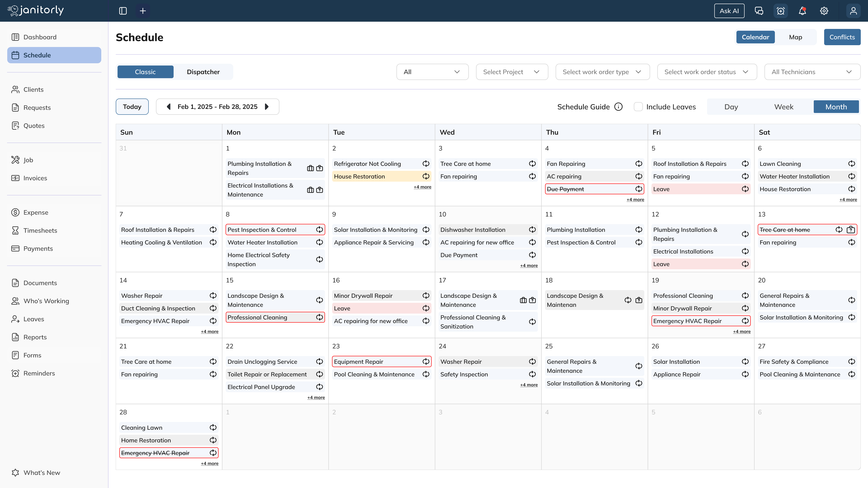Switch to Calendar view toggle
Screen dimensions: 868x488
[755, 37]
